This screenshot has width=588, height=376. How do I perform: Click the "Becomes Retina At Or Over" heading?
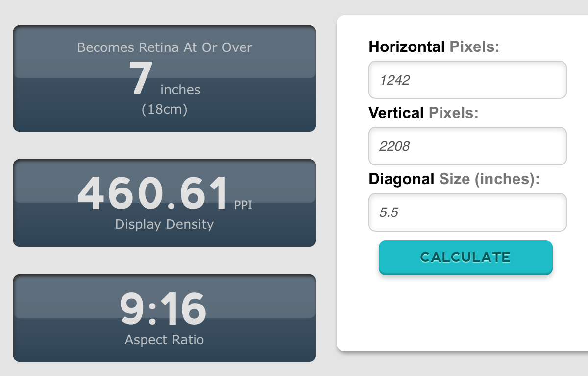165,47
